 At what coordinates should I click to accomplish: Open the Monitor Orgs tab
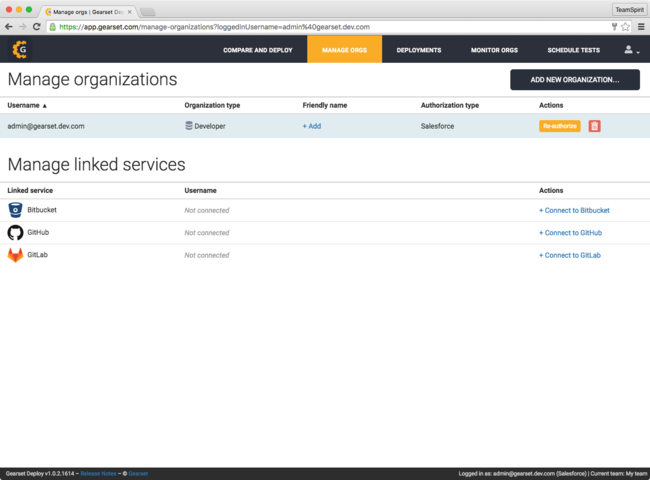[494, 50]
